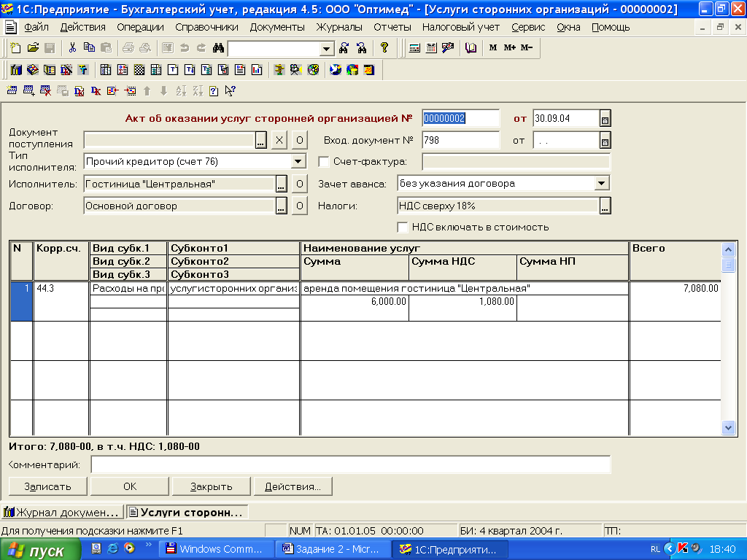Open the toolbar search field dropdown
The height and width of the screenshot is (560, 747).
327,48
